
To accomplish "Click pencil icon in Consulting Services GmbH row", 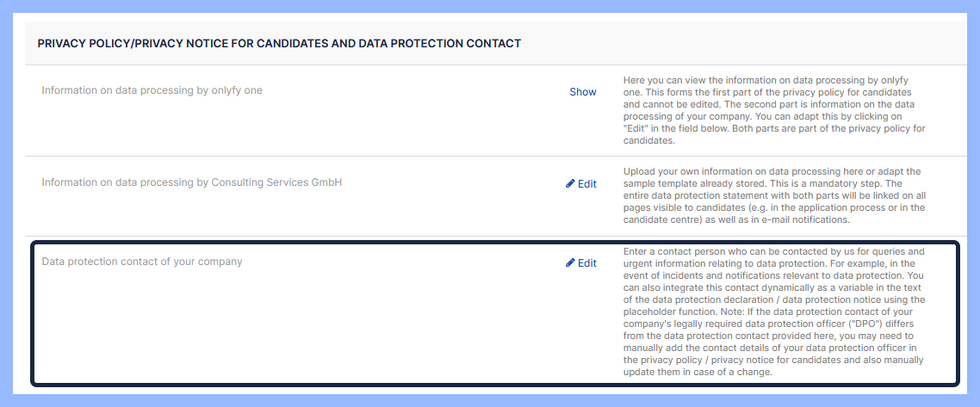I will pyautogui.click(x=570, y=183).
